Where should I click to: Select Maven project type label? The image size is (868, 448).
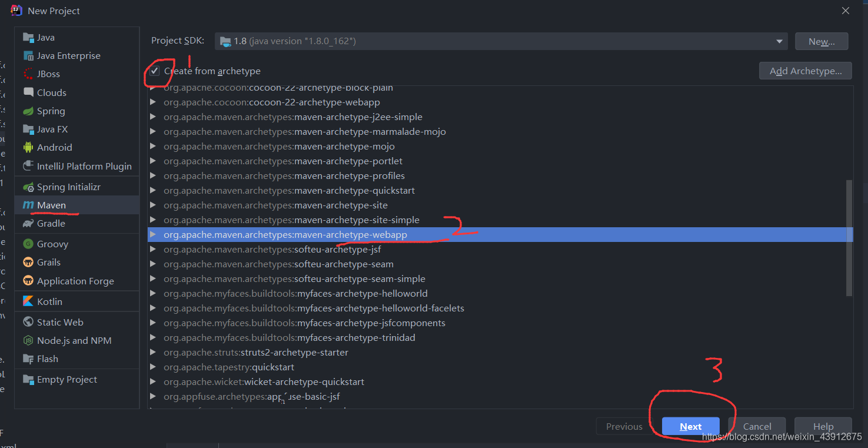point(51,205)
